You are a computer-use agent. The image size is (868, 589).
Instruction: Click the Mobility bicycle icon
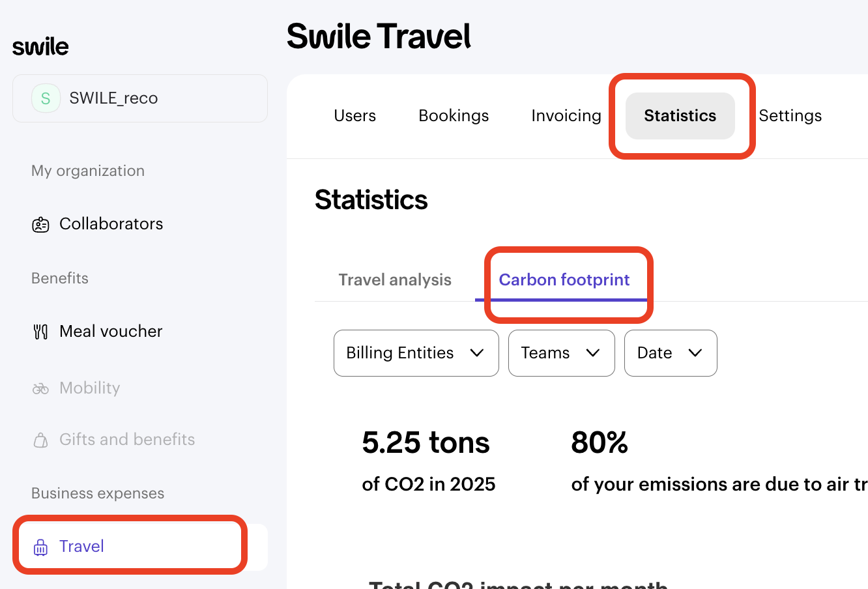pos(40,389)
